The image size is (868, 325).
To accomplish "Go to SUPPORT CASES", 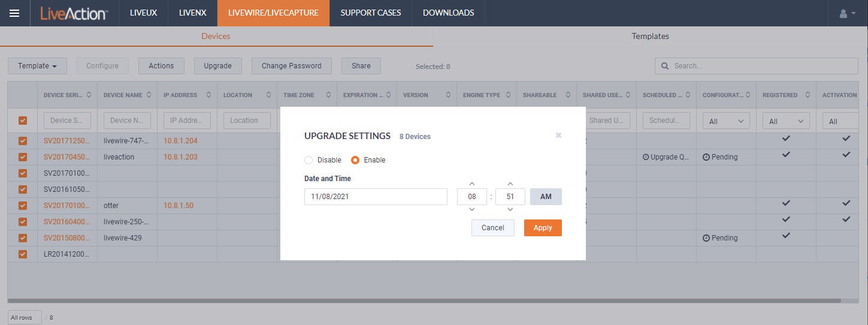I will [x=371, y=13].
